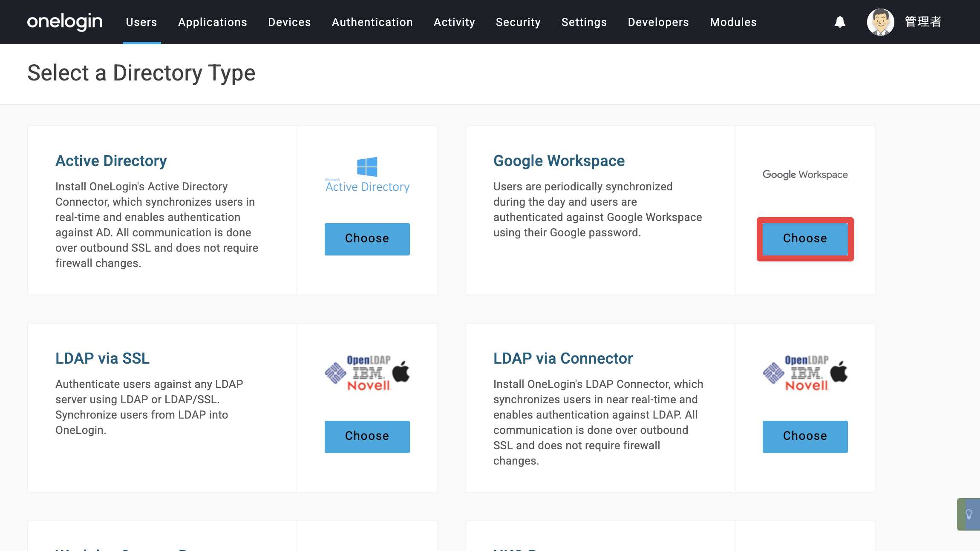Open the Devices menu
The height and width of the screenshot is (551, 980).
[290, 22]
